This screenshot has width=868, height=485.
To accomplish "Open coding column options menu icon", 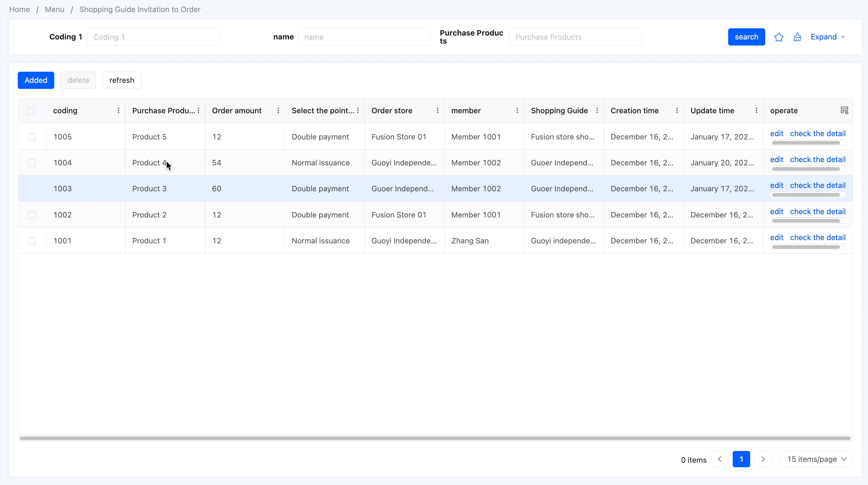I will tap(118, 111).
